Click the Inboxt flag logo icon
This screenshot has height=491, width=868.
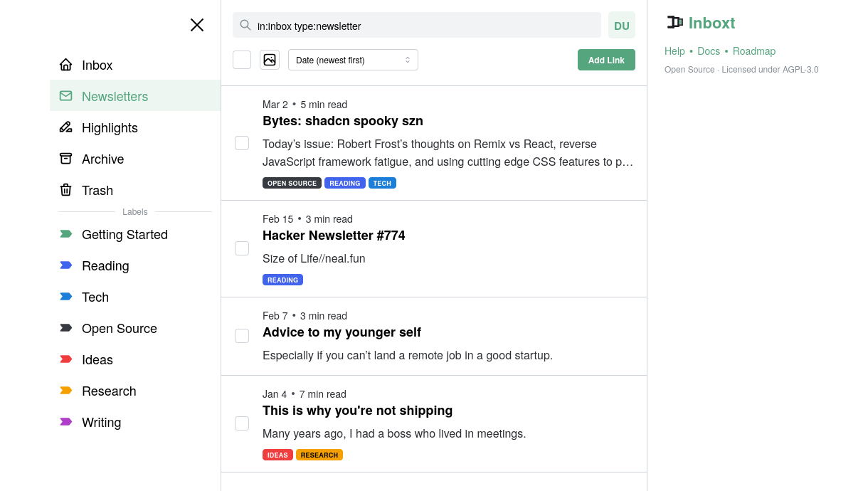pos(674,22)
